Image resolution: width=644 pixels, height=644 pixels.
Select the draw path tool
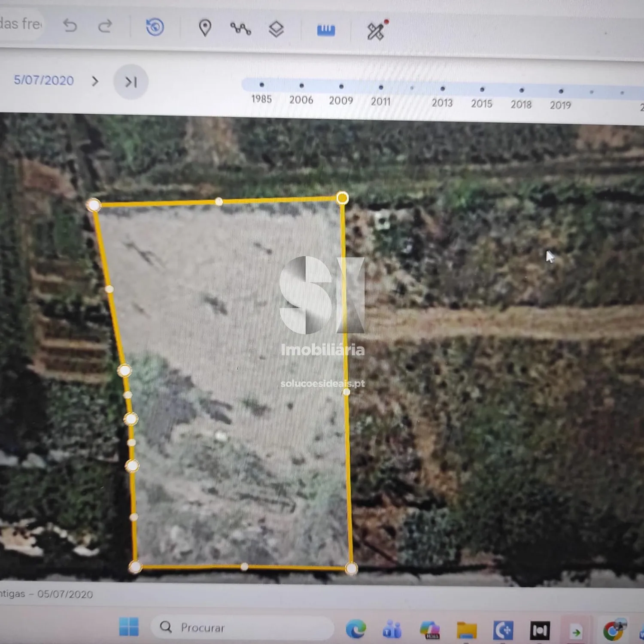[x=241, y=29]
